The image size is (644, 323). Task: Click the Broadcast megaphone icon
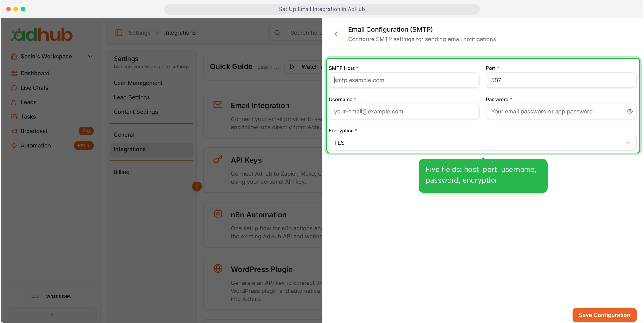[x=14, y=131]
